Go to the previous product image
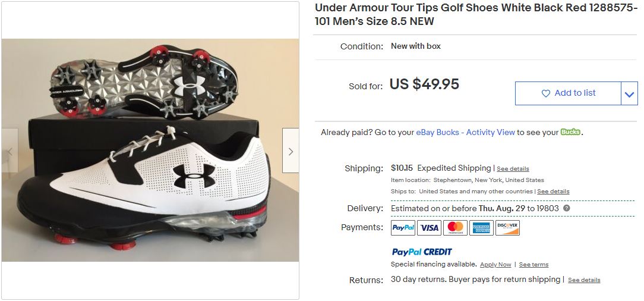The width and height of the screenshot is (644, 301). click(10, 152)
